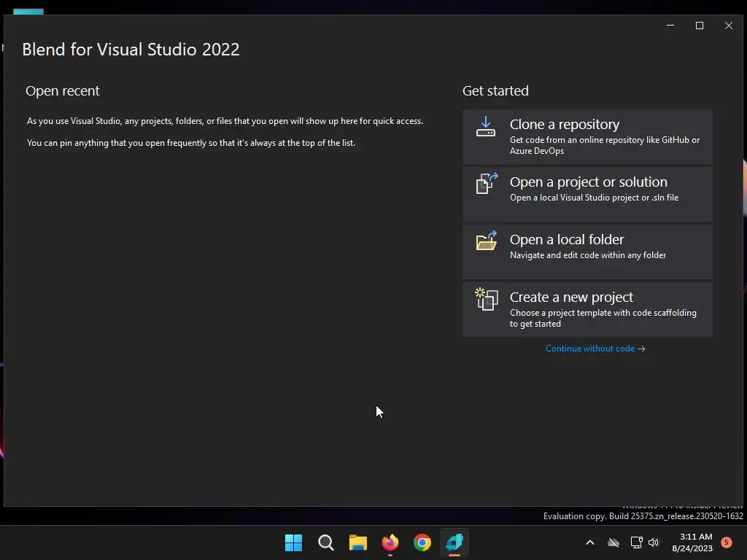Click Navigate and edit code within any folder text
Screen dimensions: 747x560
coord(588,255)
